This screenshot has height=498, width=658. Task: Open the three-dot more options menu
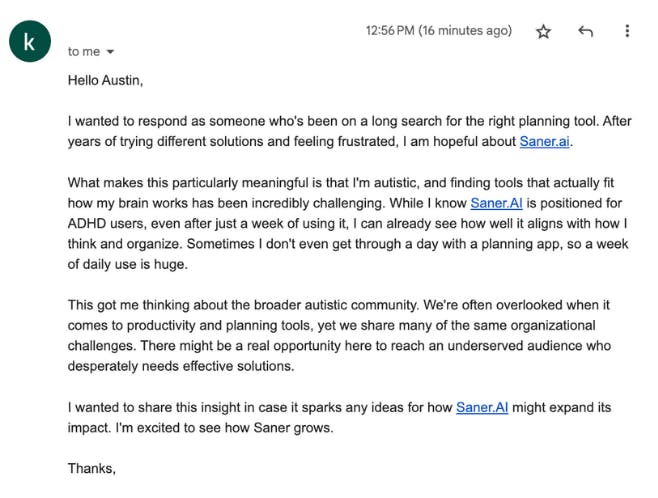[627, 31]
